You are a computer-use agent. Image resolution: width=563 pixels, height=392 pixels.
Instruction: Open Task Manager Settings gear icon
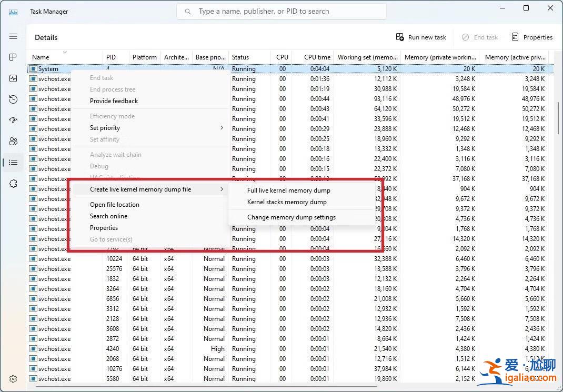coord(13,378)
